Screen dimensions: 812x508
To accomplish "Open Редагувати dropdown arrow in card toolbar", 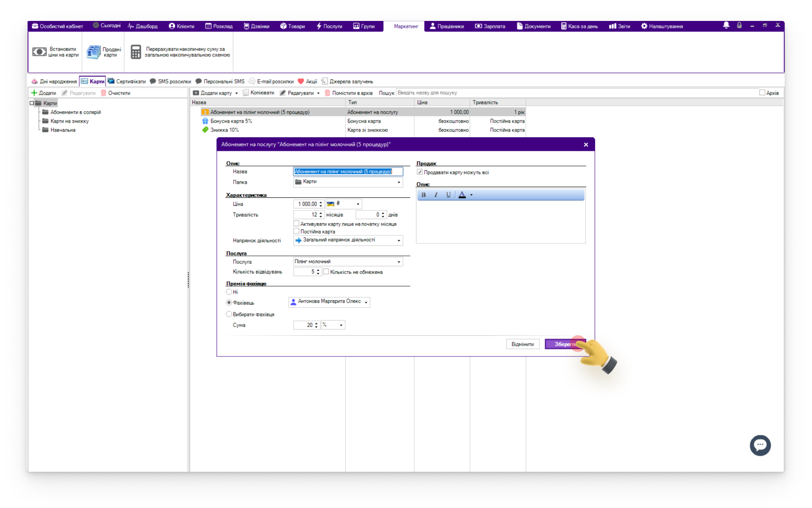I will pos(318,93).
